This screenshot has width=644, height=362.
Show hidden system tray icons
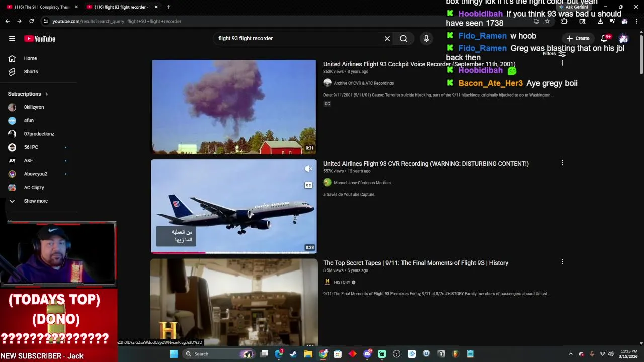pos(570,354)
